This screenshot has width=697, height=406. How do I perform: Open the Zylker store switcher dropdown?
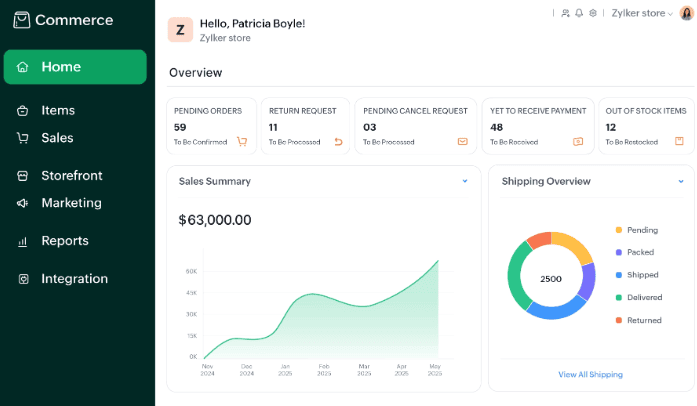[642, 13]
